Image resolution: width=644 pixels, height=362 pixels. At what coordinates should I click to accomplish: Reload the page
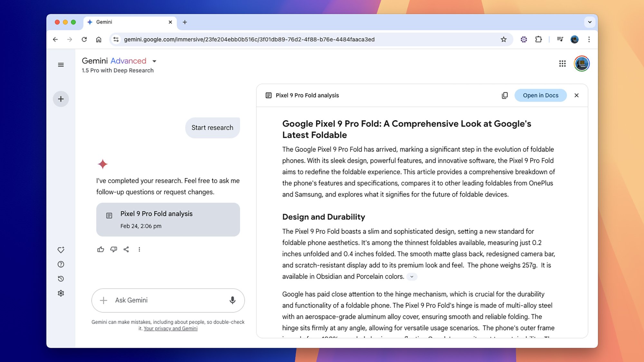tap(84, 40)
